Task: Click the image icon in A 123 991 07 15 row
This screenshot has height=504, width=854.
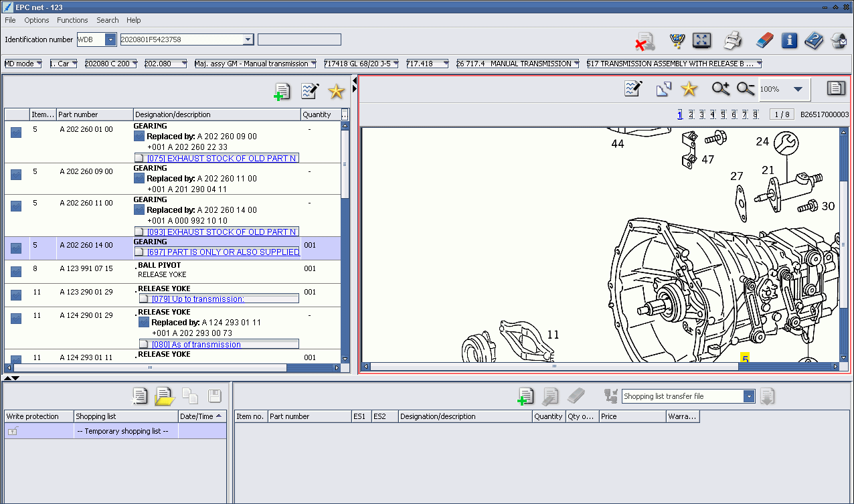Action: (16, 271)
